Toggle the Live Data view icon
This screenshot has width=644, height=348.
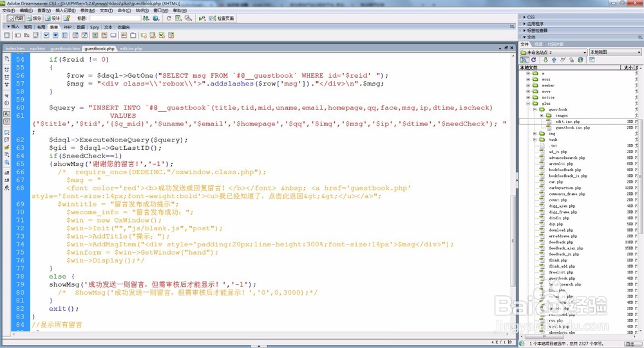pos(66,19)
